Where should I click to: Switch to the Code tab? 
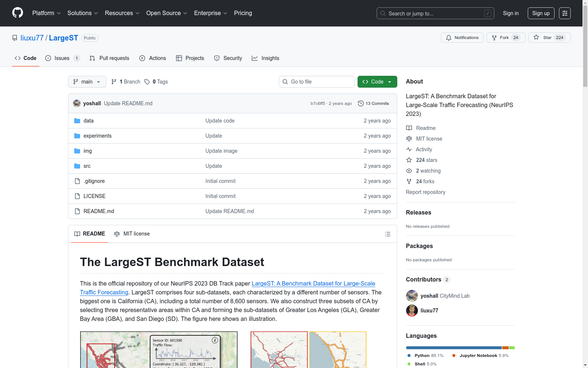coord(26,58)
